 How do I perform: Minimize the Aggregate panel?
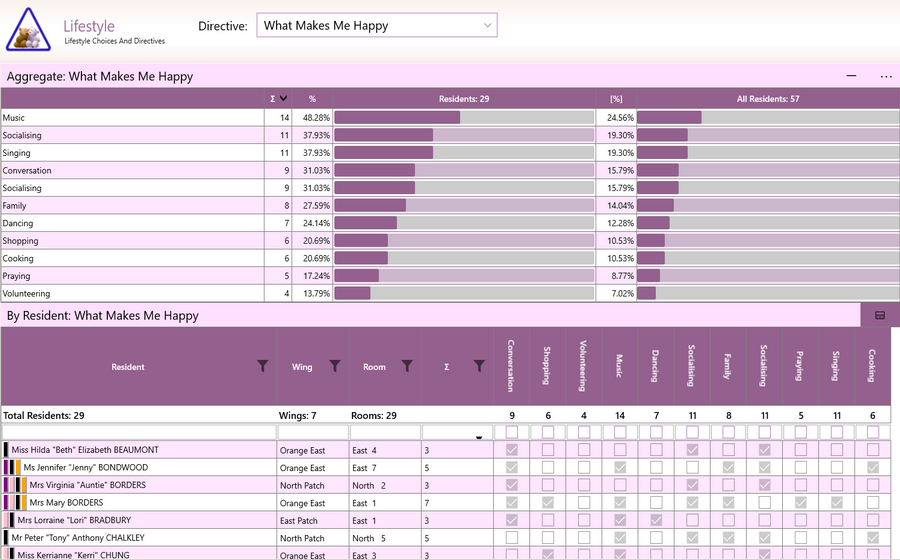[x=851, y=76]
